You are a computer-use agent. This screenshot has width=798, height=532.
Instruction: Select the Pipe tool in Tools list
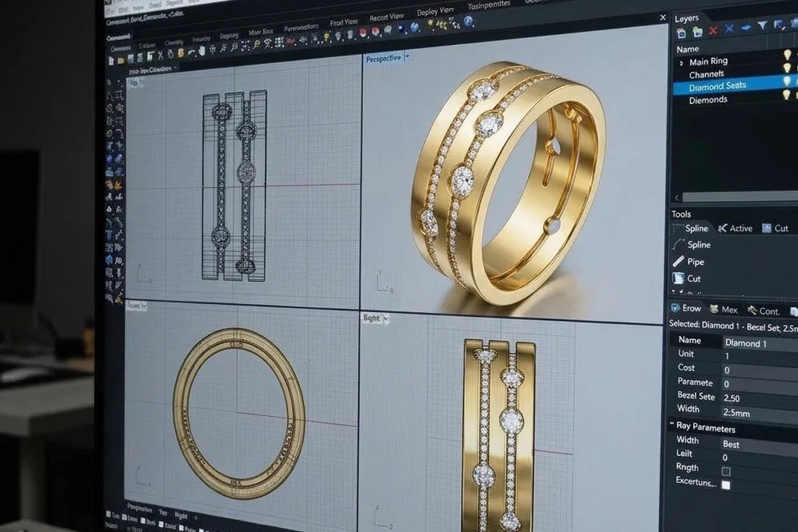(x=688, y=262)
